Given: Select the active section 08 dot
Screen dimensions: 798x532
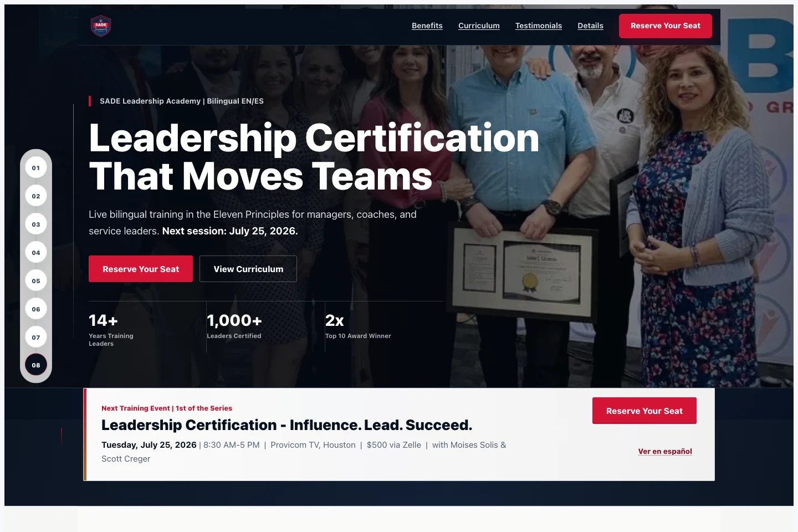Looking at the screenshot, I should [36, 365].
